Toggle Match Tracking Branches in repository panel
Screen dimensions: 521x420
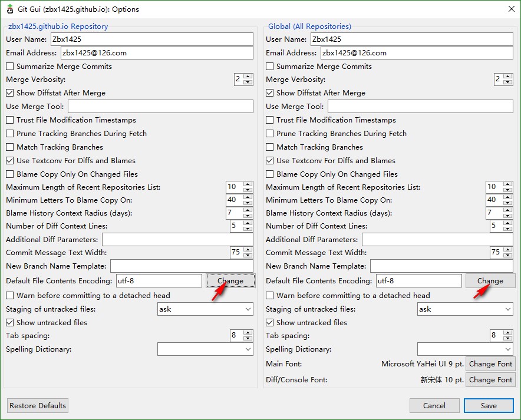(10, 147)
